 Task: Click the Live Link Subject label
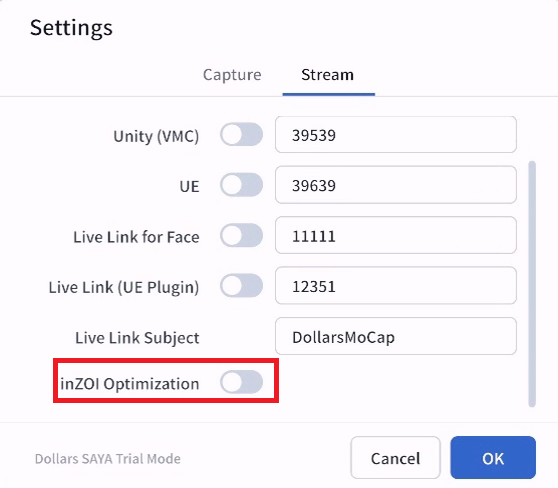pos(137,338)
